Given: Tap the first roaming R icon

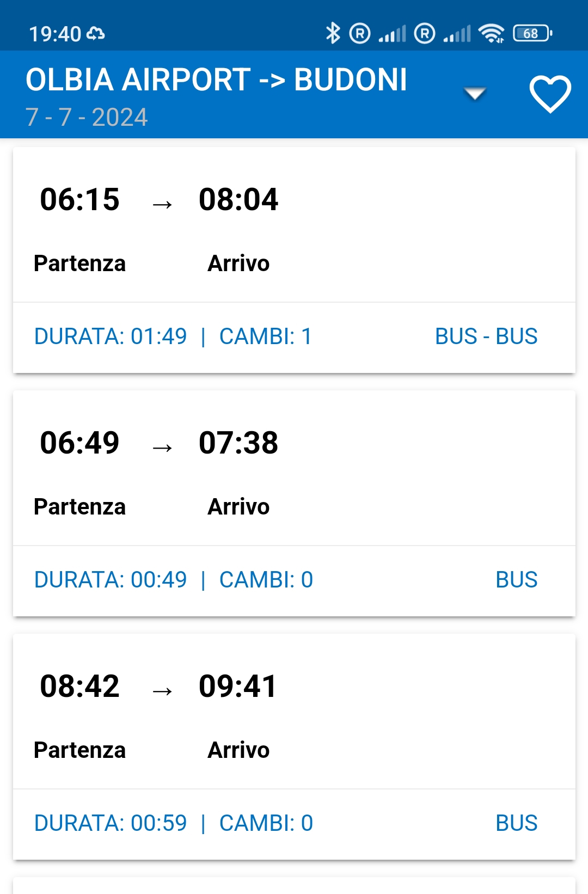Looking at the screenshot, I should [x=360, y=33].
